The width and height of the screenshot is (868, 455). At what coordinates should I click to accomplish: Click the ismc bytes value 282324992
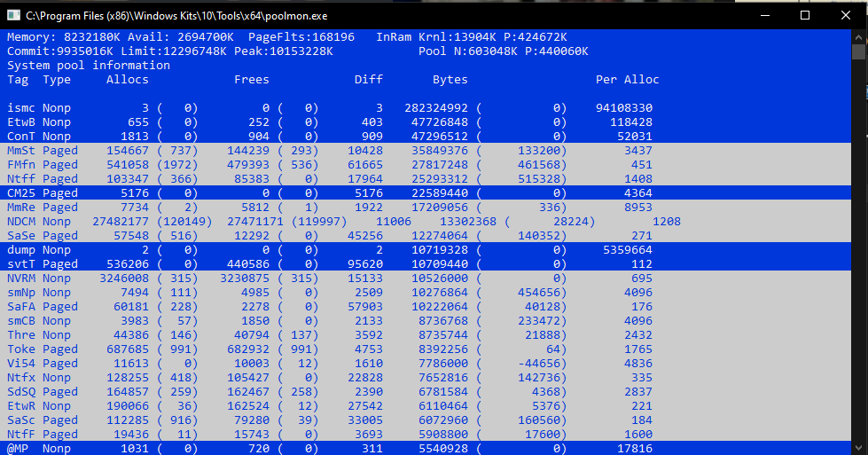coord(436,108)
